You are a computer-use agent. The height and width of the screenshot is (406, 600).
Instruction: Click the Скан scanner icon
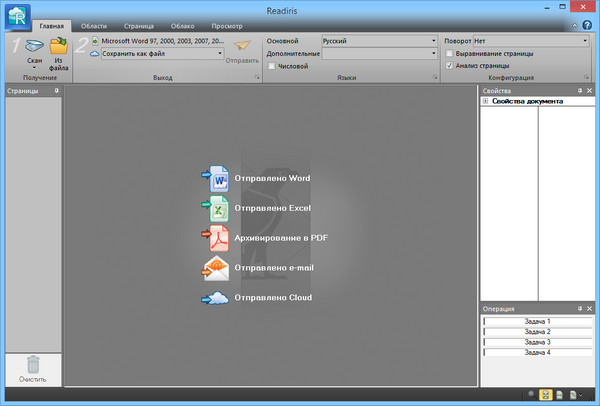(34, 46)
